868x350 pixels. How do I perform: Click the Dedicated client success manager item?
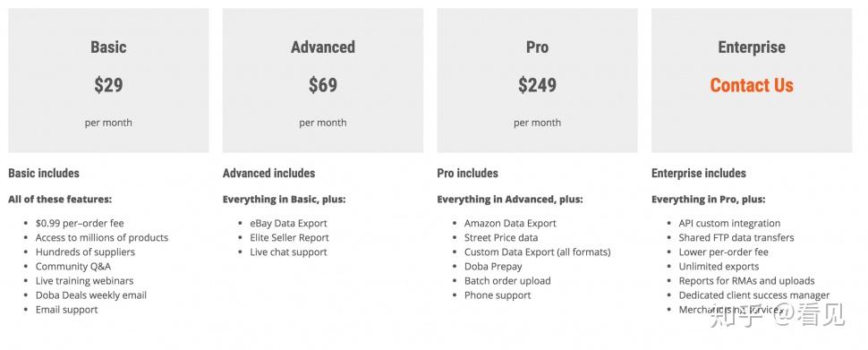coord(754,295)
